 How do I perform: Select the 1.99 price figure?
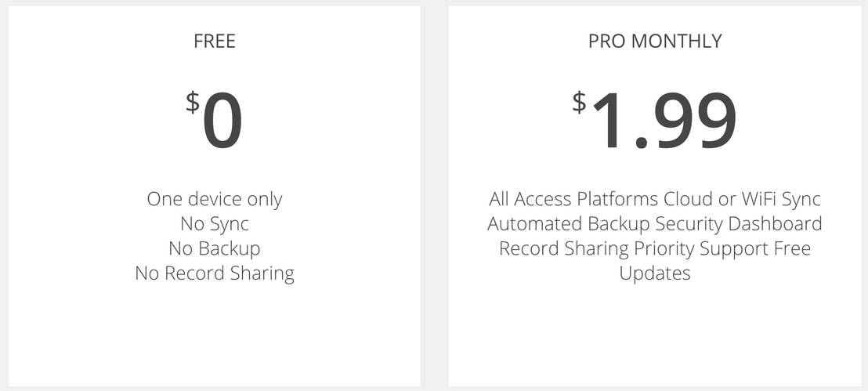664,122
